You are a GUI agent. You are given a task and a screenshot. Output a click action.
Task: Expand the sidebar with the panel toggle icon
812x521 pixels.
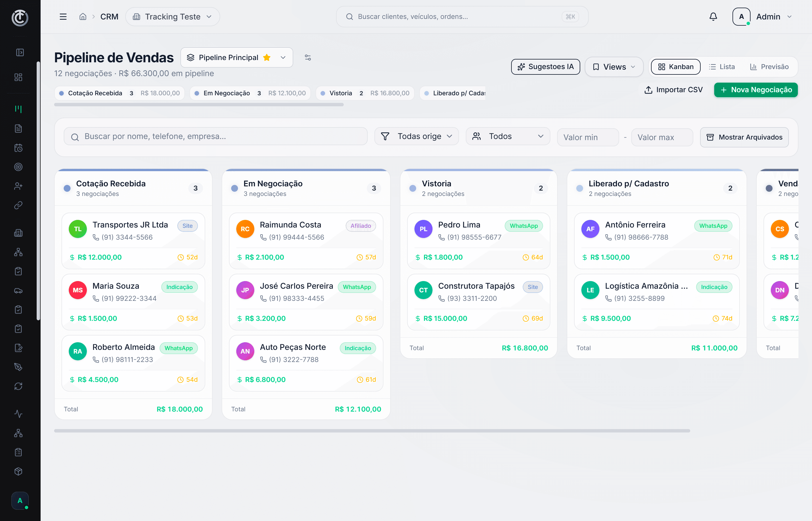[x=20, y=52]
